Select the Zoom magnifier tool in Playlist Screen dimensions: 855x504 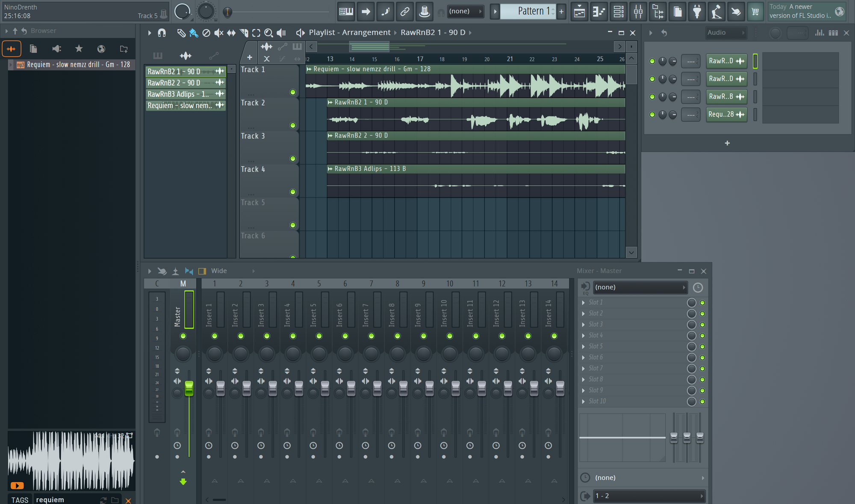(268, 32)
